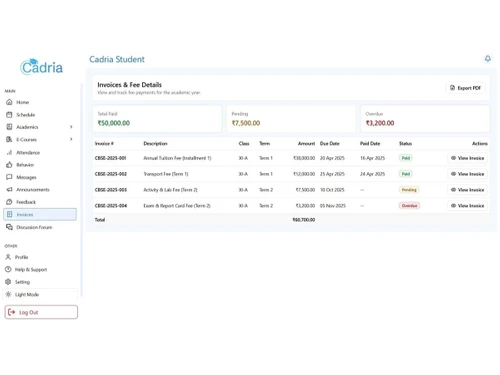Click Exam & Report Card Fee description
The height and width of the screenshot is (375, 500).
[x=177, y=206]
